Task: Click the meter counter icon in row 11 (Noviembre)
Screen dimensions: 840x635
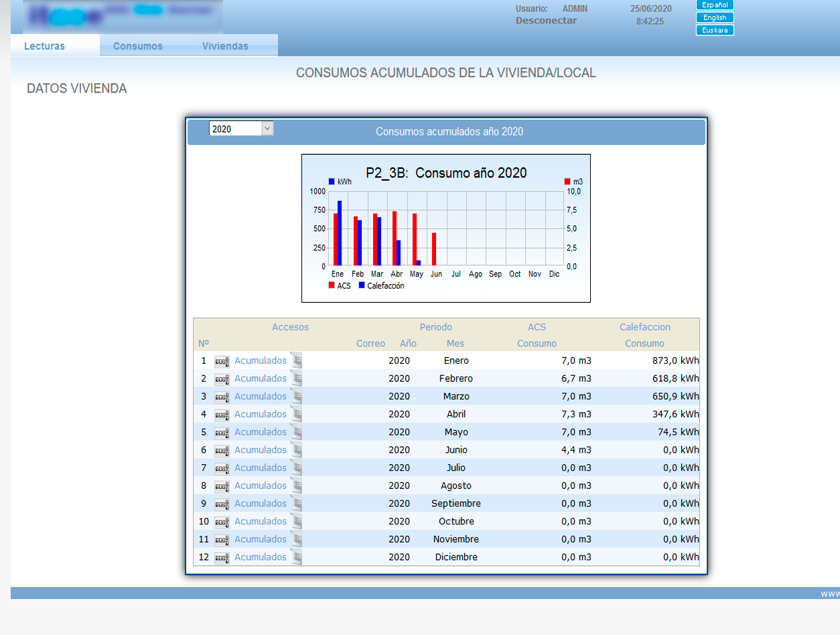Action: tap(222, 540)
